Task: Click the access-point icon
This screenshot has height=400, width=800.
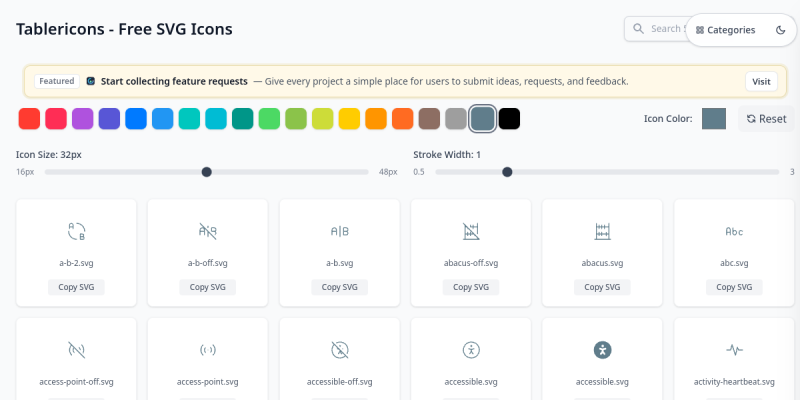Action: tap(208, 350)
